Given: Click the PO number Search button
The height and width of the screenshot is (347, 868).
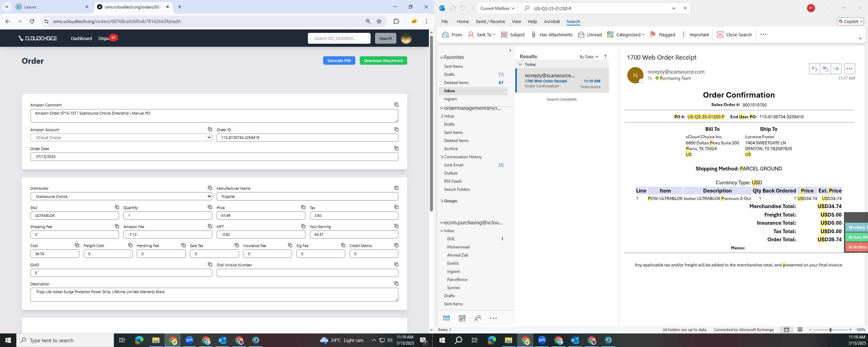Looking at the screenshot, I should click(x=385, y=38).
